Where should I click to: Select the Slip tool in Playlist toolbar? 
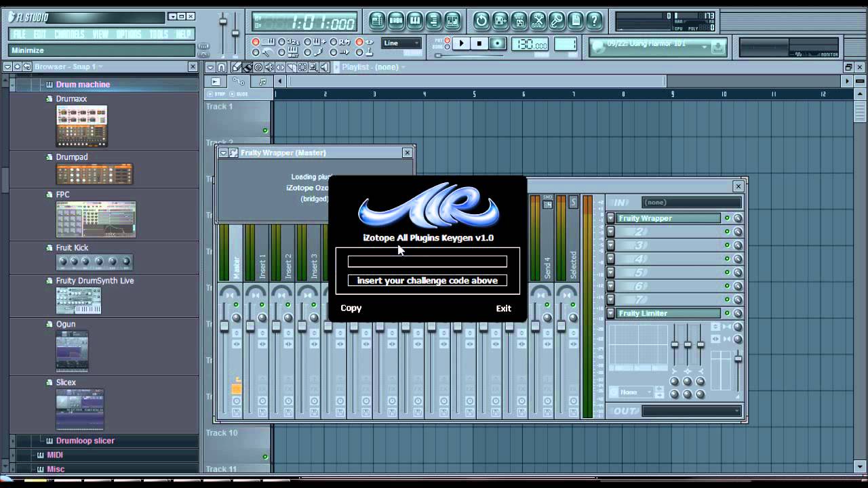(280, 67)
